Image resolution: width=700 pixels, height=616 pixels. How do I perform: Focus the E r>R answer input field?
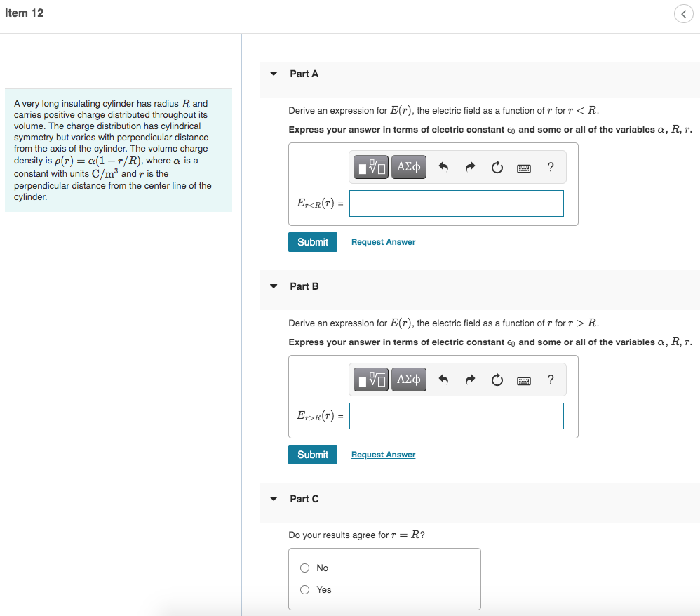point(456,416)
